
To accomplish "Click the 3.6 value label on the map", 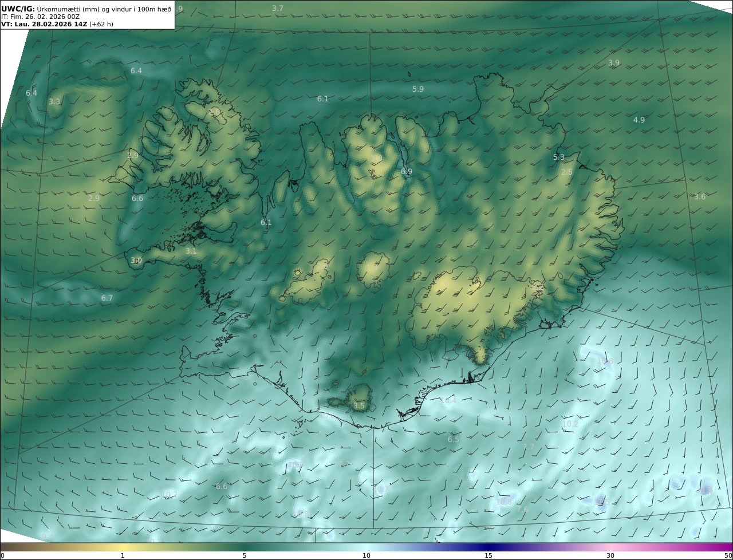I will [x=700, y=196].
